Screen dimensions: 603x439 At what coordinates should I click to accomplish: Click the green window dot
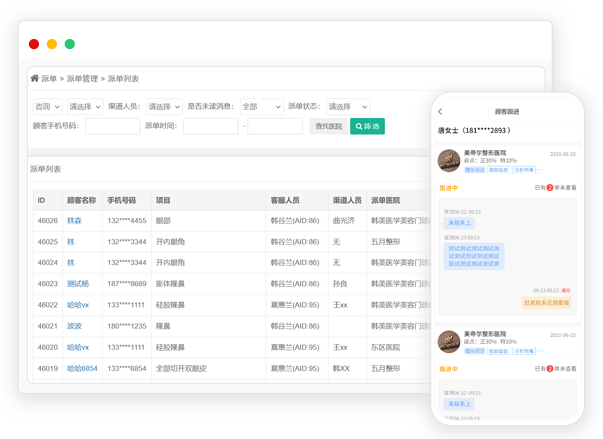click(70, 44)
